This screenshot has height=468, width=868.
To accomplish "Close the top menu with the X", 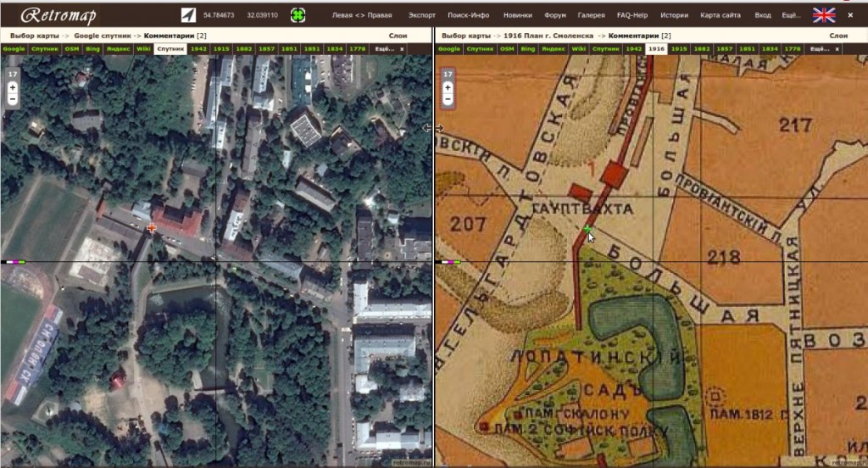I will pos(850,15).
